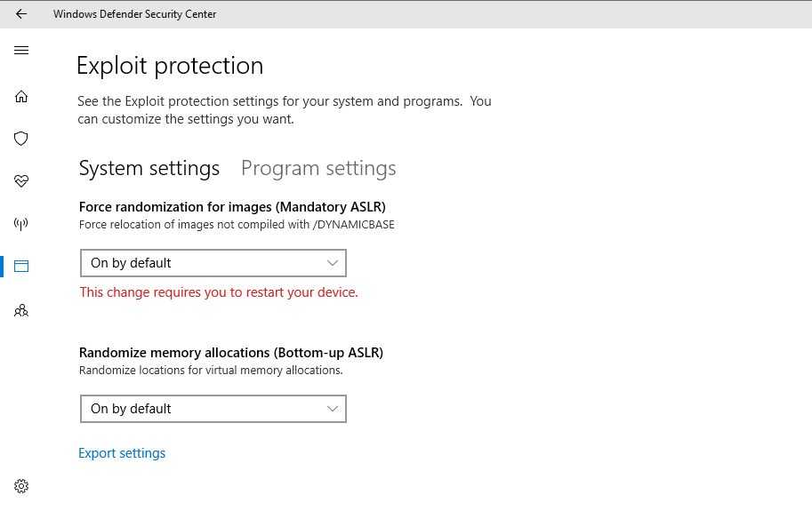The image size is (812, 511).
Task: Expand the chevron on the Bottom-up ASLR combo box
Action: 333,409
